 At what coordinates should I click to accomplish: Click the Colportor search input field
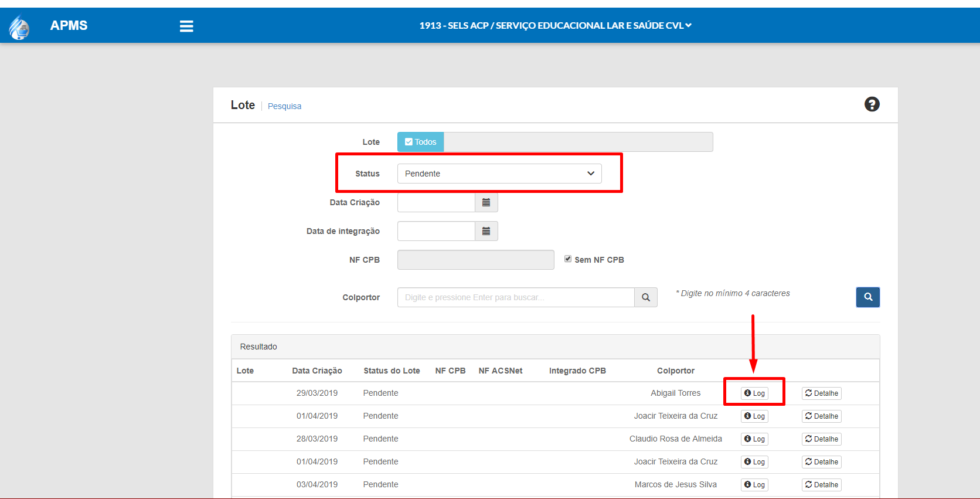tap(516, 297)
